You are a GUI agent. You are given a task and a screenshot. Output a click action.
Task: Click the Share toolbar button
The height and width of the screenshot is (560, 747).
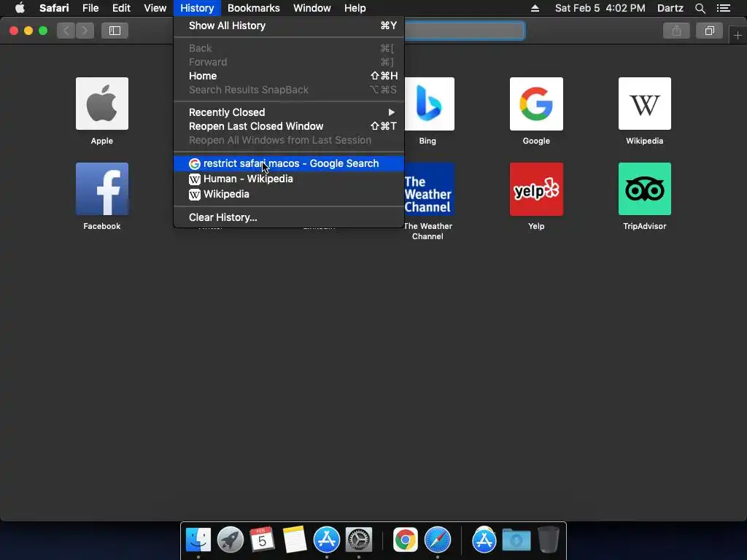click(x=676, y=31)
